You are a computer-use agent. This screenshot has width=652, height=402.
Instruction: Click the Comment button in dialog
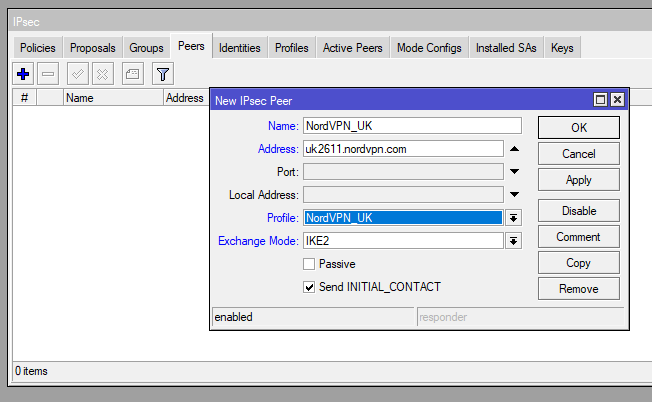tap(579, 237)
